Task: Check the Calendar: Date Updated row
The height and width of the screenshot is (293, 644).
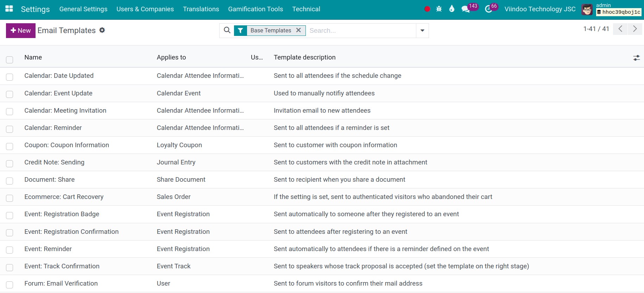Action: [x=10, y=77]
